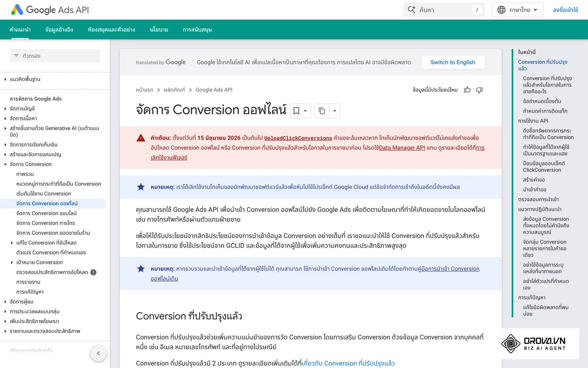Expand the จัดการบัญชี tree item
The width and height of the screenshot is (588, 368).
(5, 109)
